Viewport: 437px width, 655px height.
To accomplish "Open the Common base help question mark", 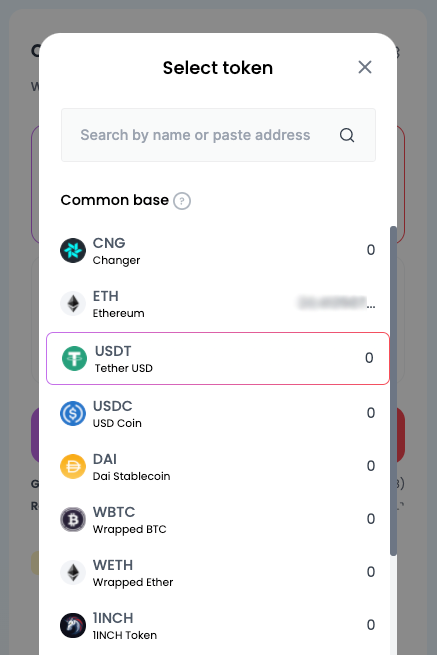I will tap(182, 201).
